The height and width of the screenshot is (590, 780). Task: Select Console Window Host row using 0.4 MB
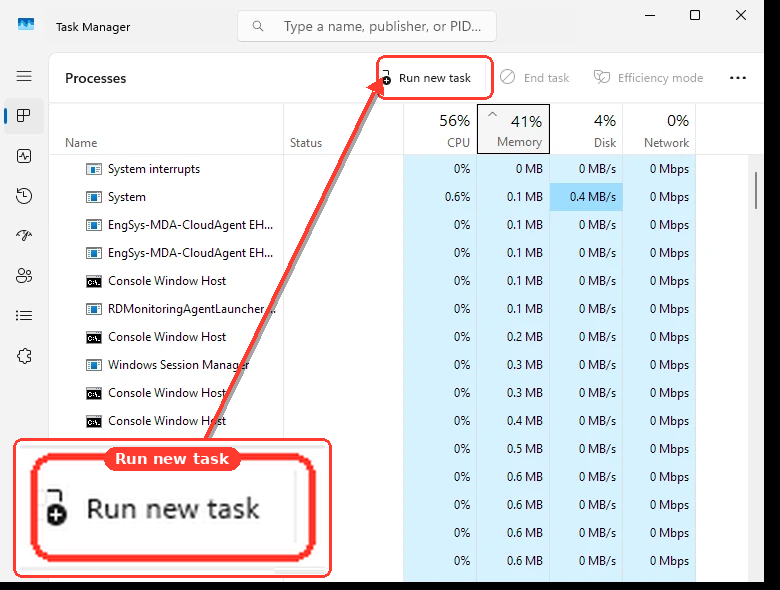point(372,421)
